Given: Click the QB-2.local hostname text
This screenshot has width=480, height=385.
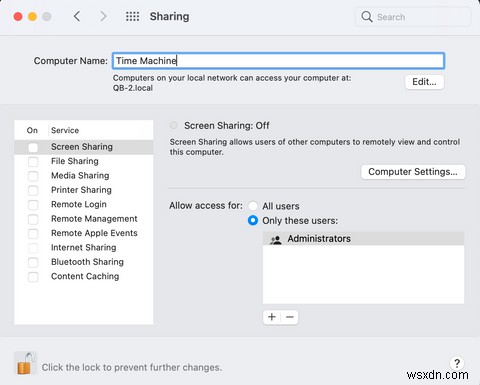Looking at the screenshot, I should pos(133,88).
